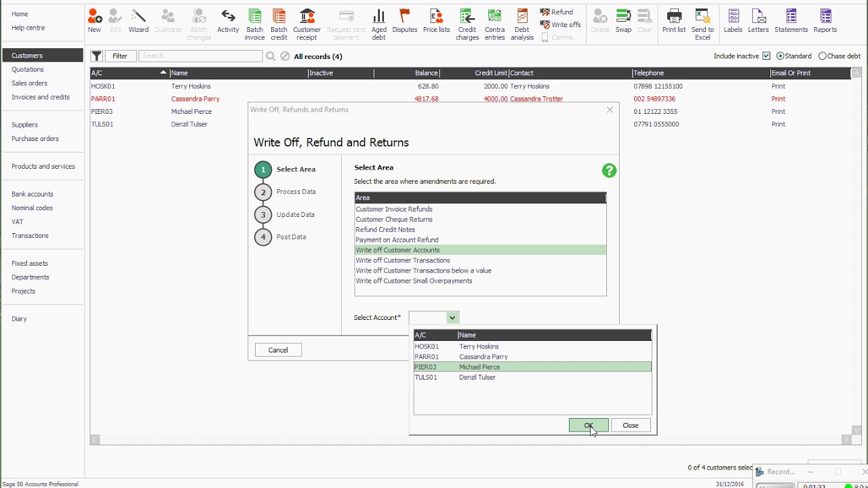Go to Nominal codes in sidebar
Image resolution: width=868 pixels, height=488 pixels.
[32, 208]
